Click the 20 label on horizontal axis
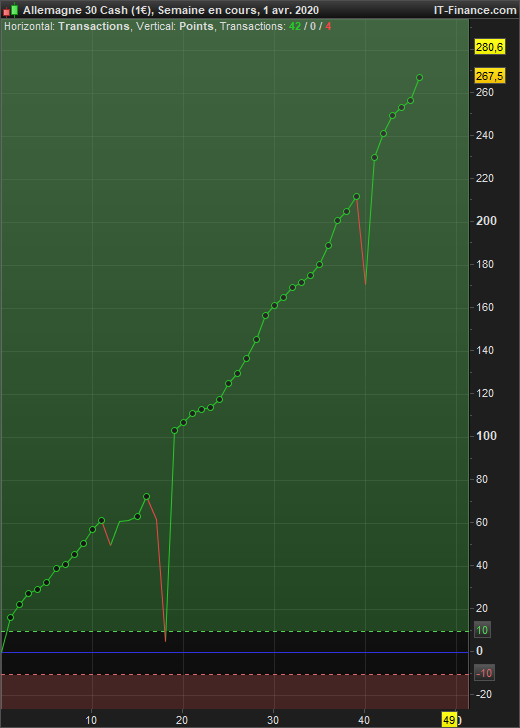The image size is (520, 728). pos(182,720)
